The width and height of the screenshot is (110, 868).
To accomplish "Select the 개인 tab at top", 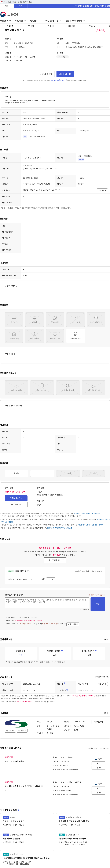I will (x=7, y=6).
